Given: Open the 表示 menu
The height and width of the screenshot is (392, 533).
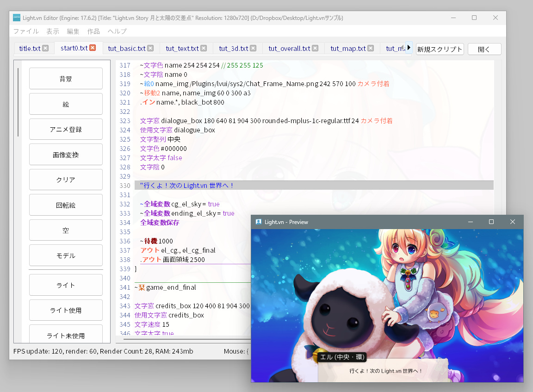Looking at the screenshot, I should [53, 31].
